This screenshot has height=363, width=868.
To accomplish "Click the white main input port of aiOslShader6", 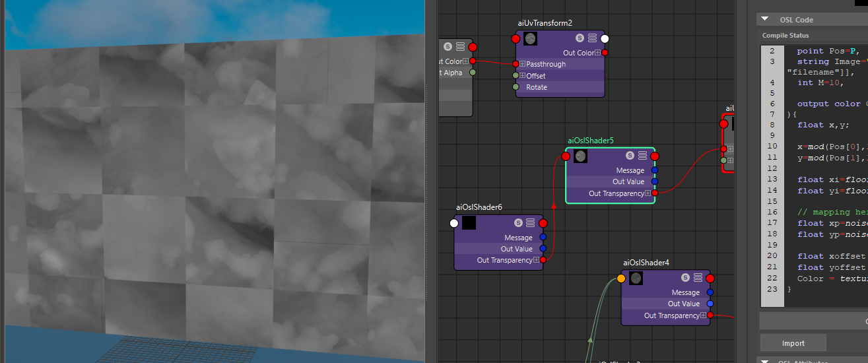I will (x=454, y=223).
